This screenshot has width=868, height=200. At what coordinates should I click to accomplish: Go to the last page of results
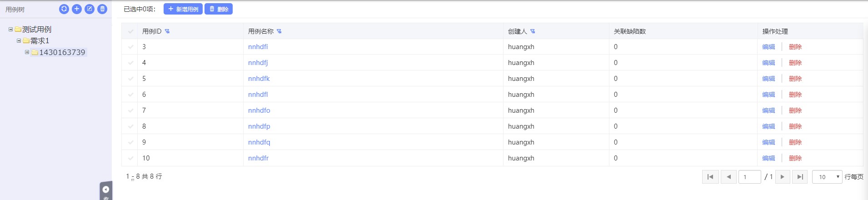pos(800,177)
